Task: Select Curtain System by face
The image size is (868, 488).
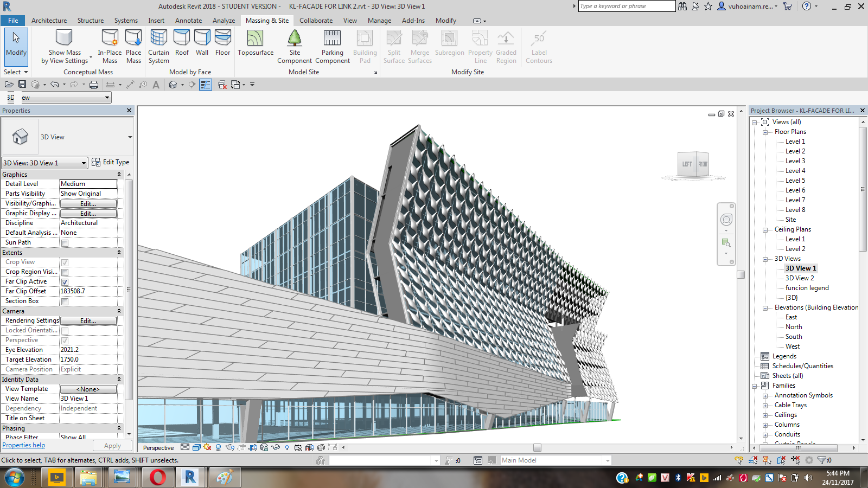Action: 158,46
